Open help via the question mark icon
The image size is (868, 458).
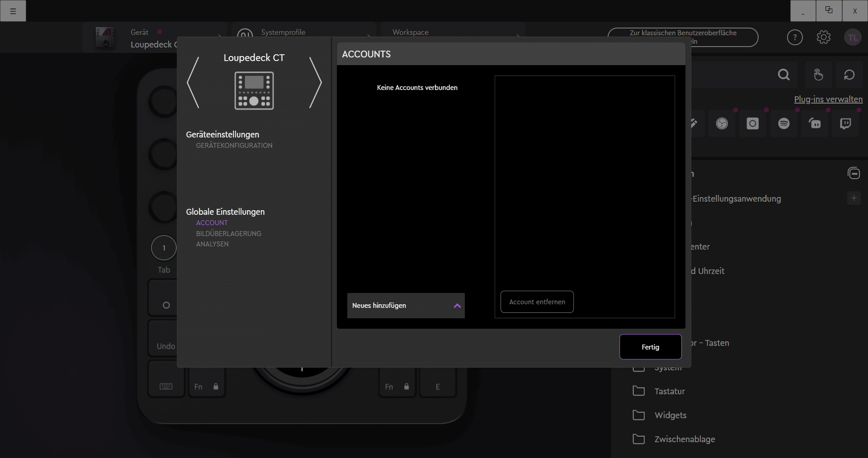795,38
